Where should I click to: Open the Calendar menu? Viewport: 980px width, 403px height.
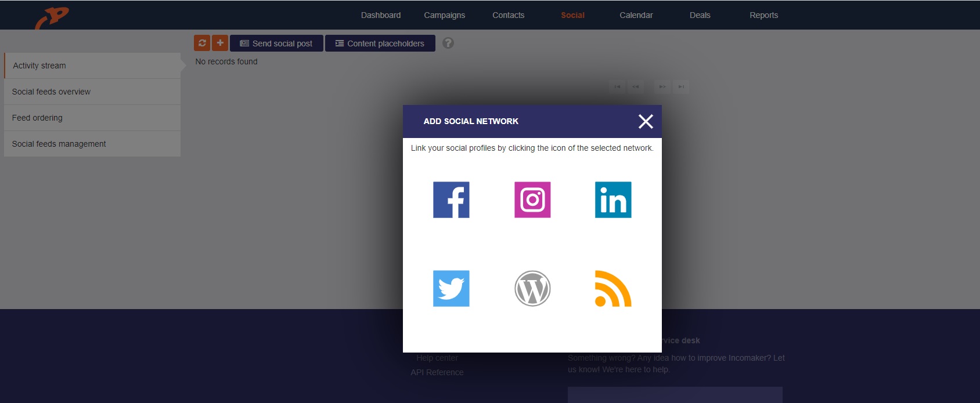point(636,15)
